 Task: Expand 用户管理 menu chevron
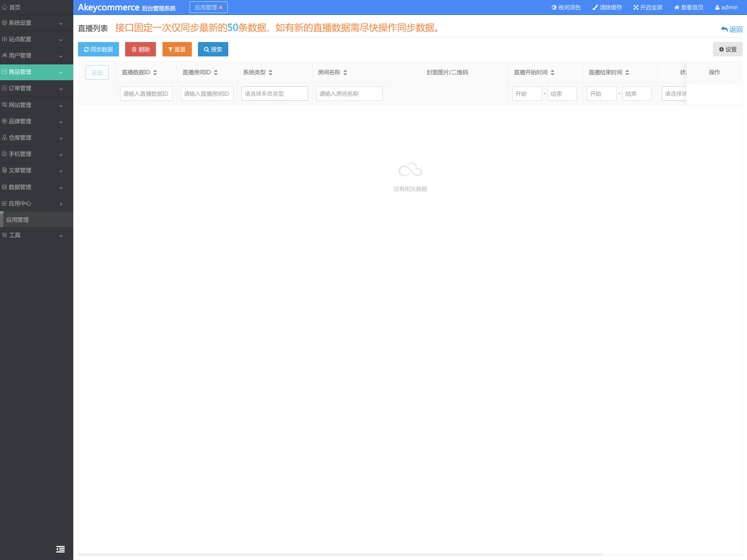point(61,56)
